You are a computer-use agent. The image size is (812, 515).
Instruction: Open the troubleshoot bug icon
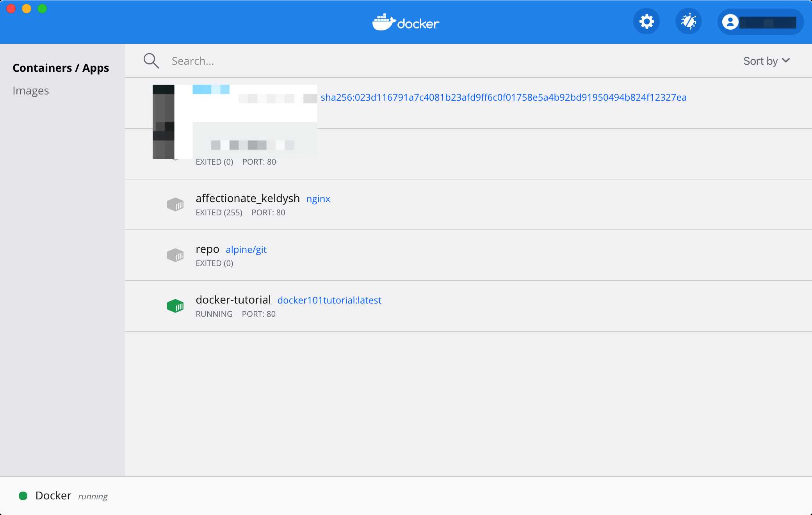click(689, 21)
